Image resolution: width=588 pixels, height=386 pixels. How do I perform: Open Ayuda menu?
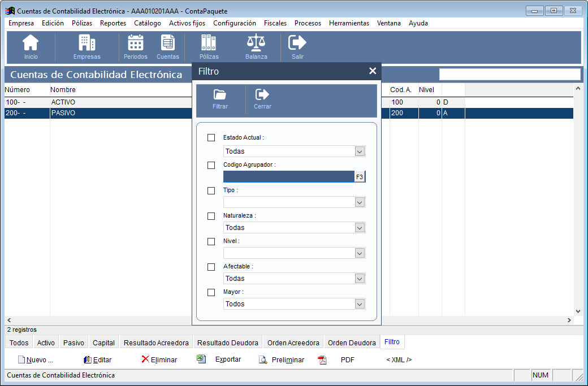(418, 23)
